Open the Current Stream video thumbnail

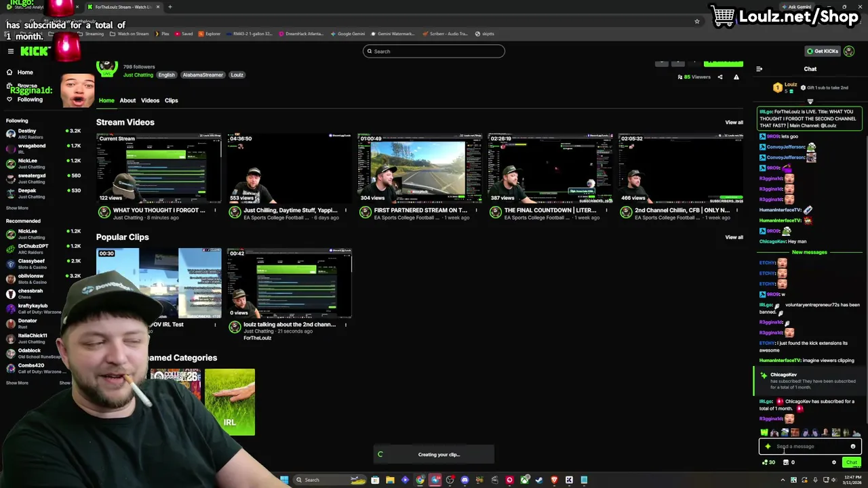tap(159, 168)
